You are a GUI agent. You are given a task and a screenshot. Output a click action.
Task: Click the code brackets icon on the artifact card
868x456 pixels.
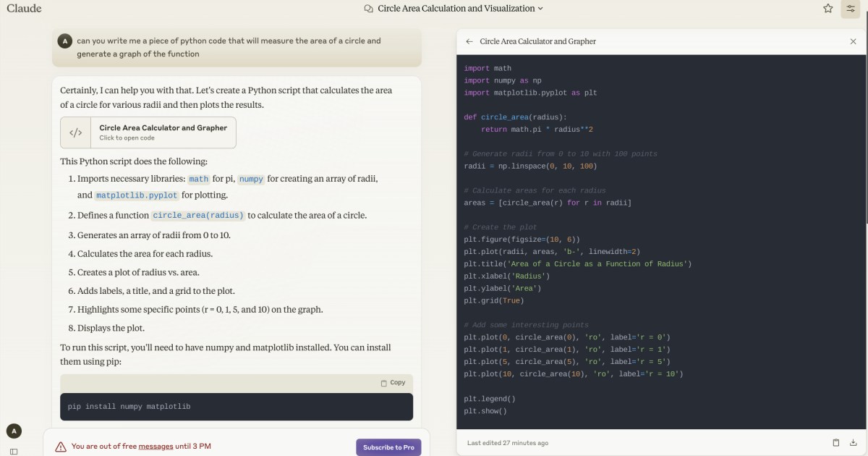click(x=75, y=132)
